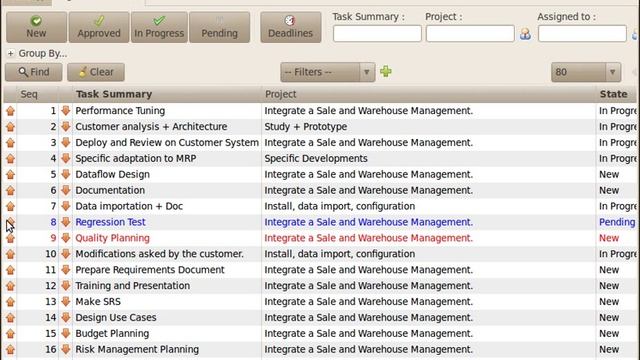Move Modifications asked by customer task up
This screenshot has width=640, height=360.
coord(10,254)
